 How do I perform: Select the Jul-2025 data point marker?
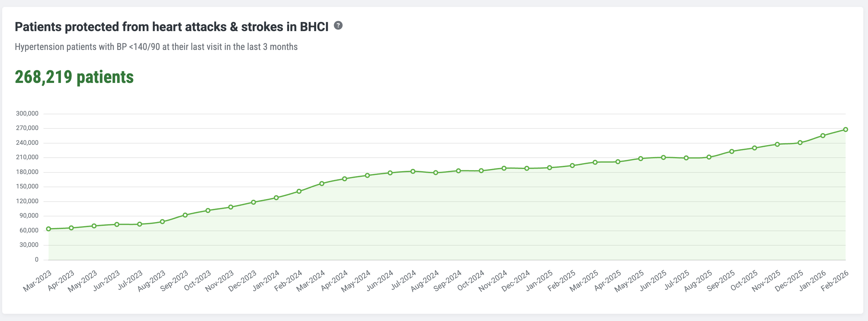(x=686, y=158)
